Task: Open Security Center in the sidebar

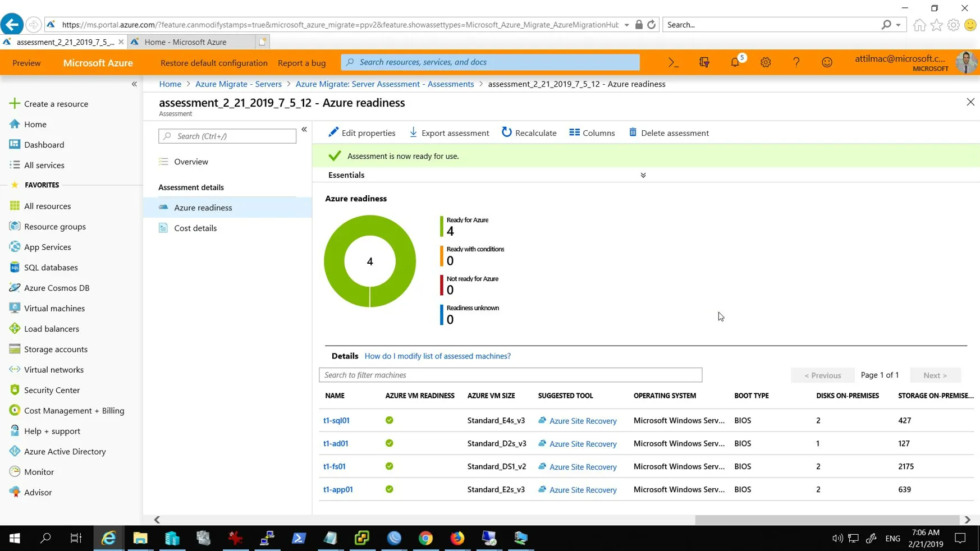Action: (52, 390)
